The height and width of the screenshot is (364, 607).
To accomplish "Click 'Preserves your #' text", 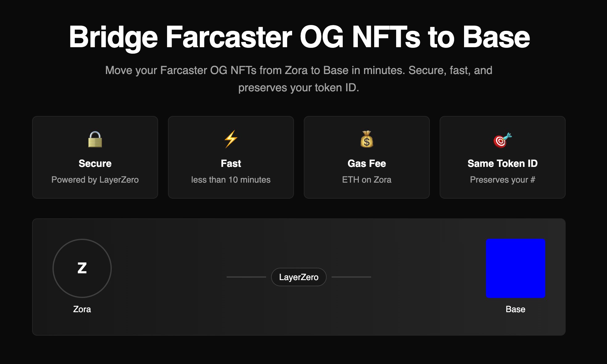I will coord(502,180).
